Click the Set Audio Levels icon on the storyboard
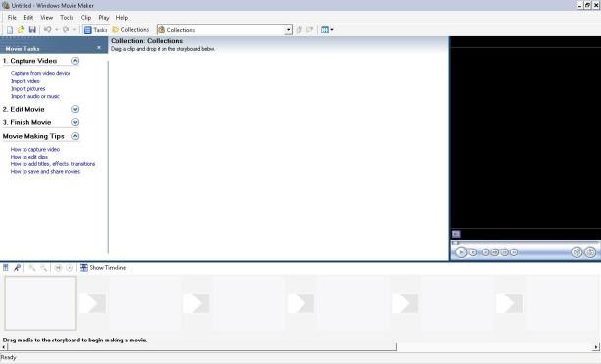 click(5, 268)
